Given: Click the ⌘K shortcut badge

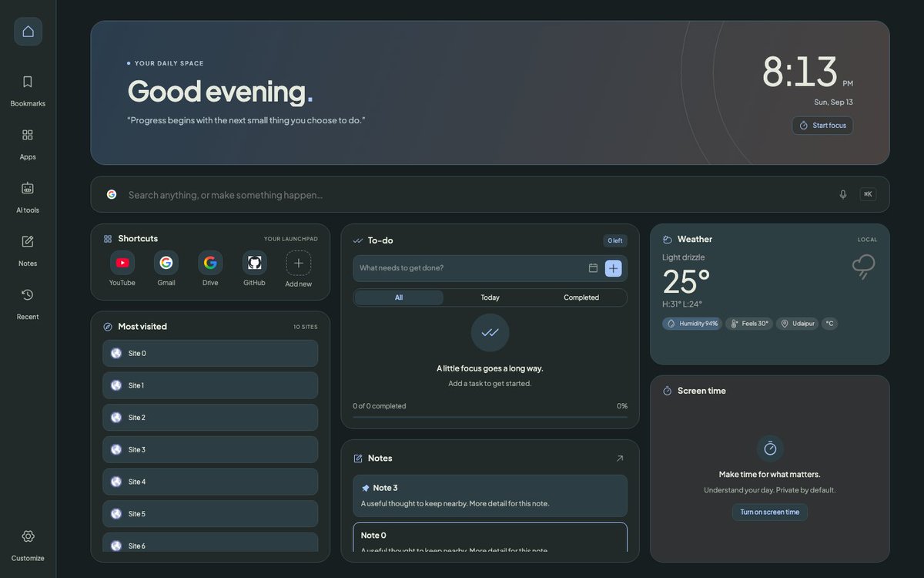Looking at the screenshot, I should [x=868, y=194].
